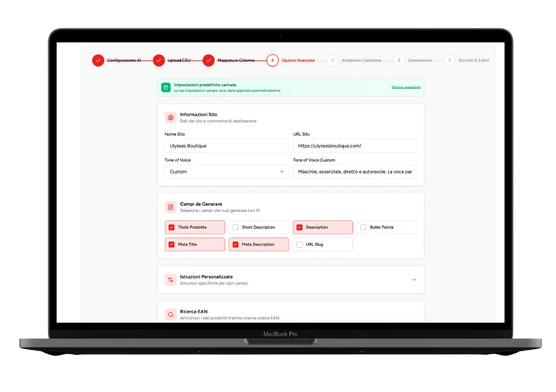Click the sliders icon beside Istruzioni Personalizzate

[x=171, y=279]
